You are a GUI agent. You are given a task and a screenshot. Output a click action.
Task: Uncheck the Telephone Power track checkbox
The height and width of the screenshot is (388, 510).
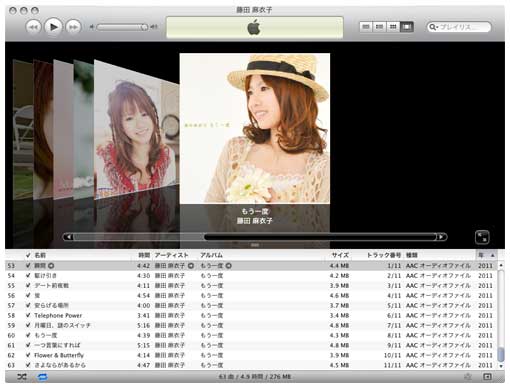point(28,315)
